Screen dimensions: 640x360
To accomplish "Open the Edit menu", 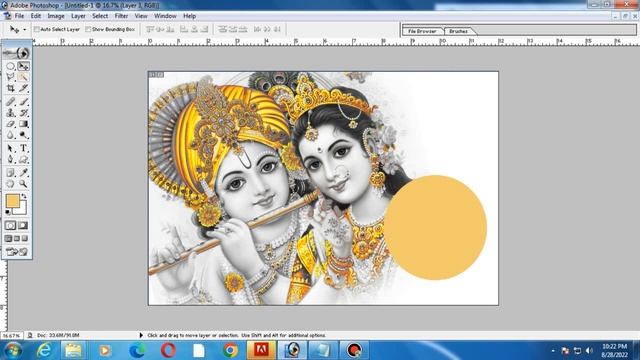I will coord(36,16).
